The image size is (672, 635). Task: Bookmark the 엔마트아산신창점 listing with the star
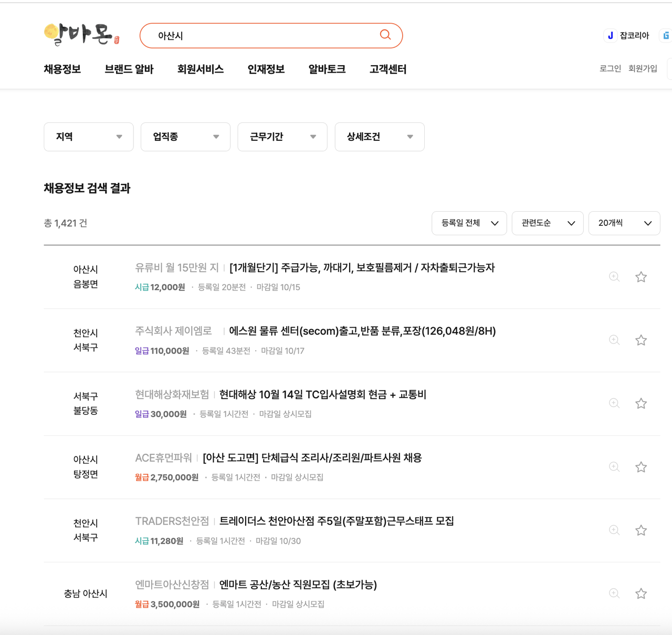click(x=641, y=594)
